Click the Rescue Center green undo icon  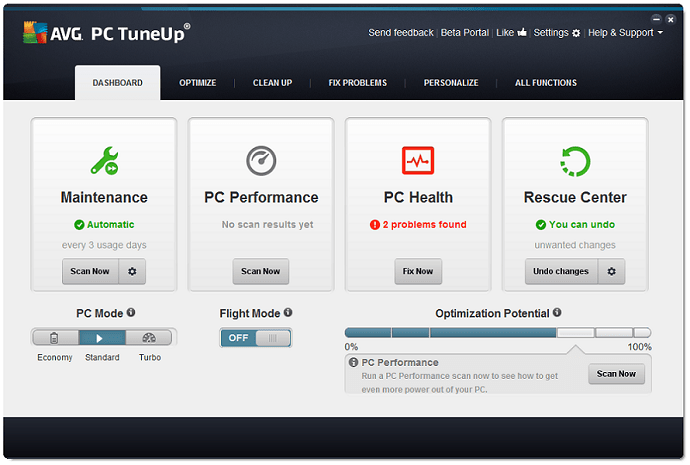[x=575, y=161]
